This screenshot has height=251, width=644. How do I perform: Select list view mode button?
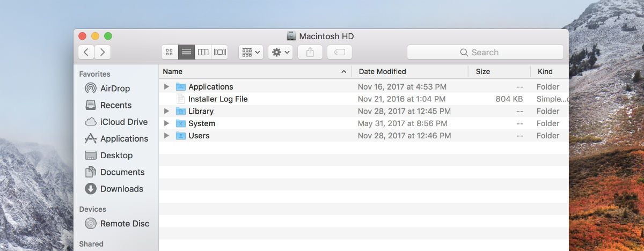tap(186, 52)
